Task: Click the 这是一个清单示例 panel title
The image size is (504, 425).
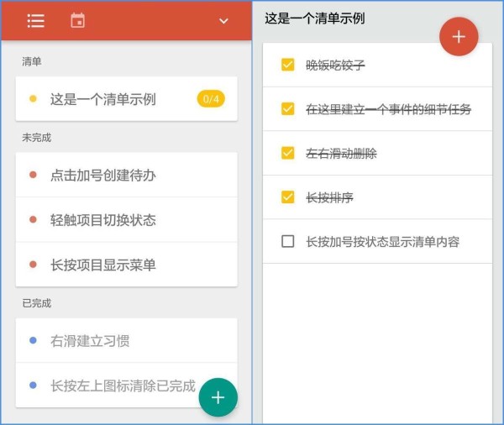Action: click(x=315, y=18)
